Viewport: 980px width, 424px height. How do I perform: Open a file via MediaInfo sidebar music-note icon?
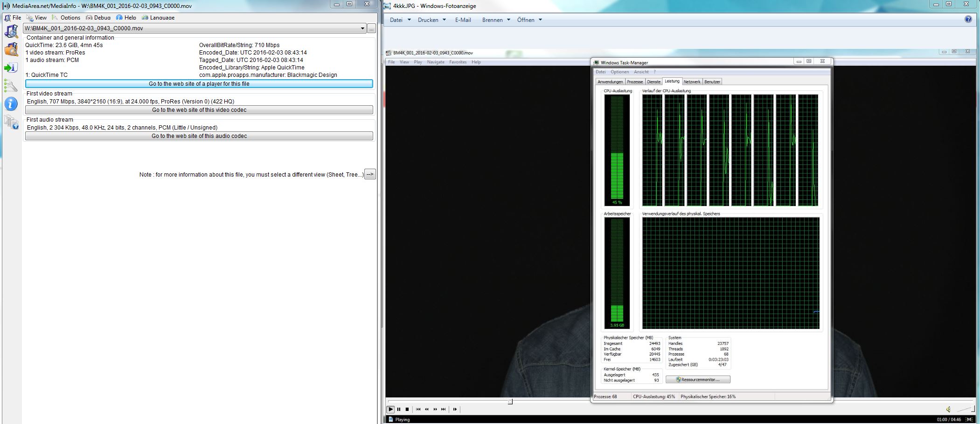[x=11, y=31]
